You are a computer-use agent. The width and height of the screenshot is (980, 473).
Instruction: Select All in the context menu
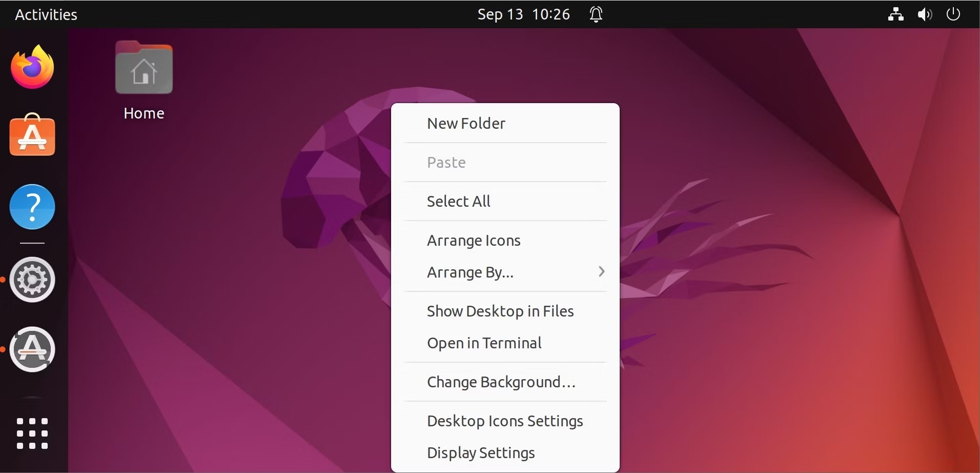tap(505, 201)
